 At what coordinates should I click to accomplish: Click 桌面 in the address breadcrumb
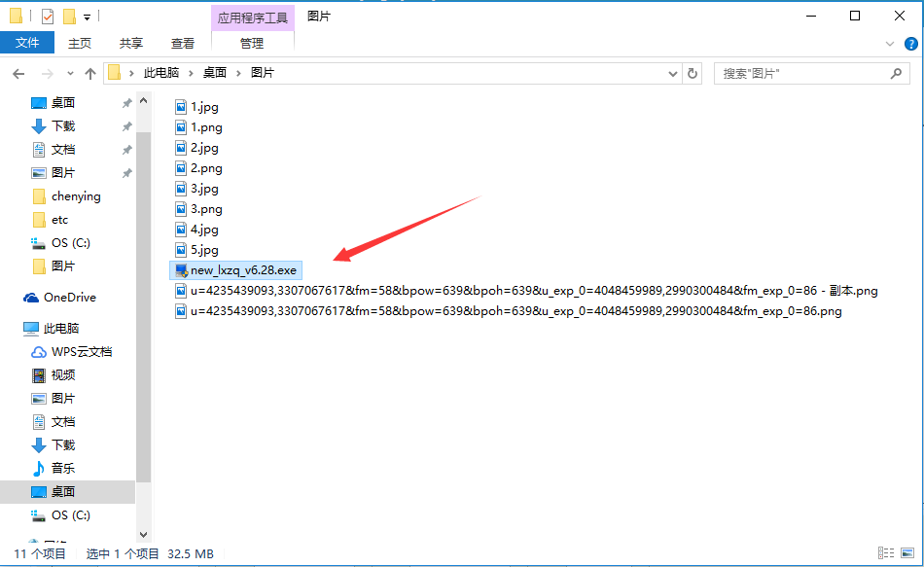[214, 73]
